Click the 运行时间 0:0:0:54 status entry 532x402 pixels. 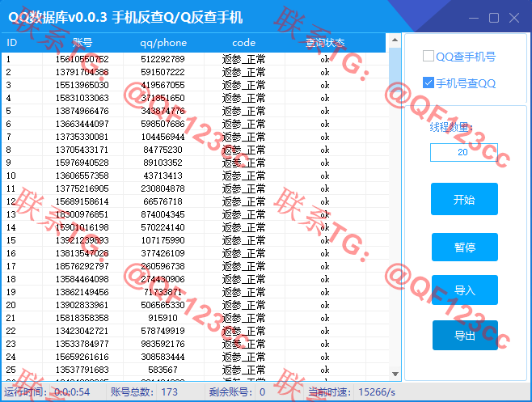click(47, 392)
